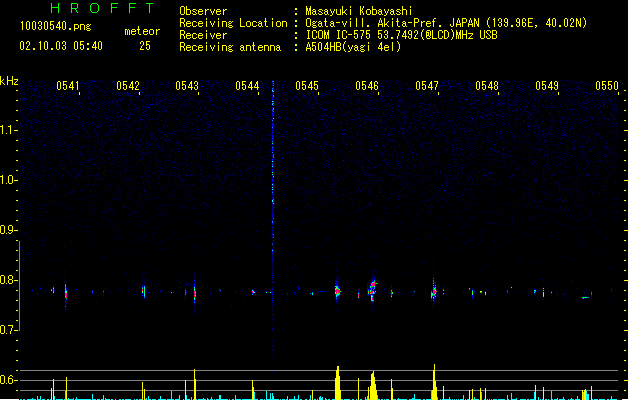Click the A504HB(yagi 4el) antenna text
Image resolution: width=629 pixels, height=400 pixels.
[353, 47]
